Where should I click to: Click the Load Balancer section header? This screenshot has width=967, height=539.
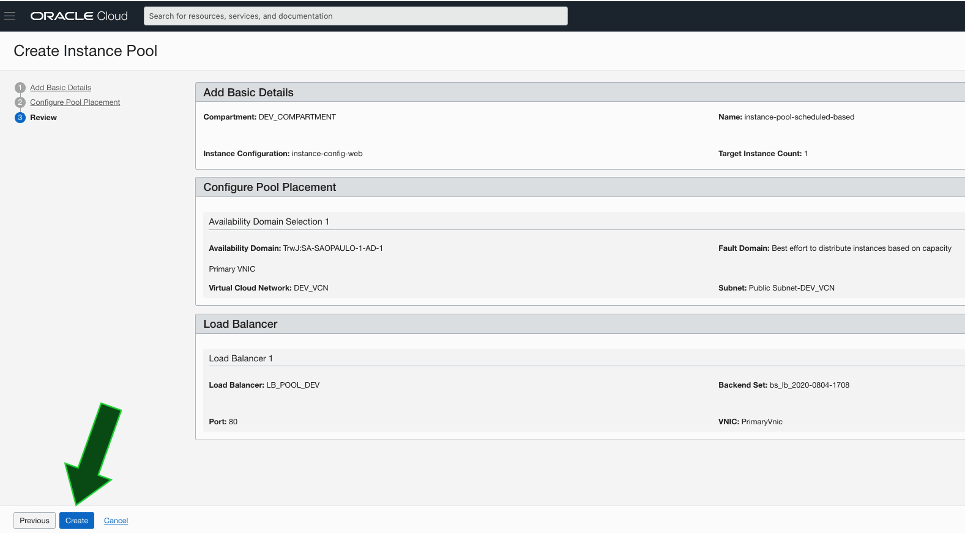(x=240, y=324)
